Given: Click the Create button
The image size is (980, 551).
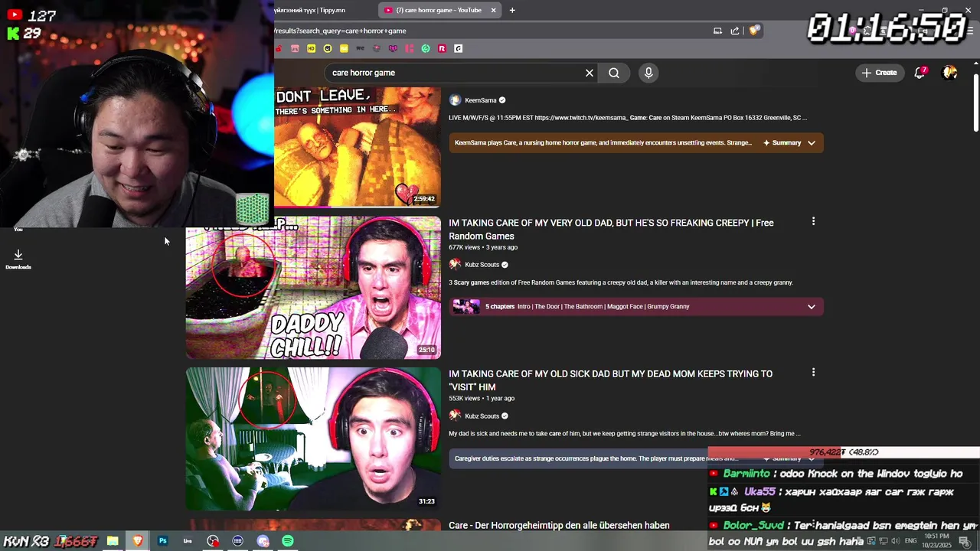Looking at the screenshot, I should tap(879, 73).
